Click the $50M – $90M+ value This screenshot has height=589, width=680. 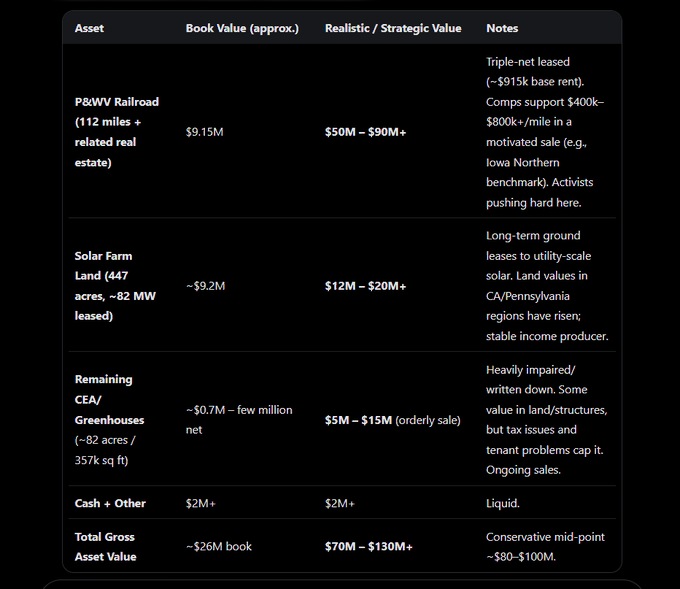[366, 132]
